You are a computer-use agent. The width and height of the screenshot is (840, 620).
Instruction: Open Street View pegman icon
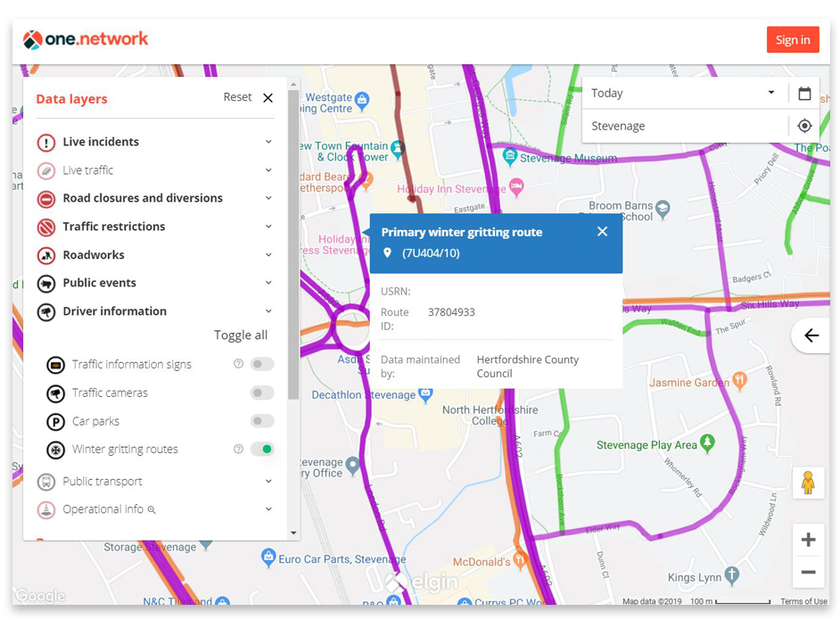808,483
